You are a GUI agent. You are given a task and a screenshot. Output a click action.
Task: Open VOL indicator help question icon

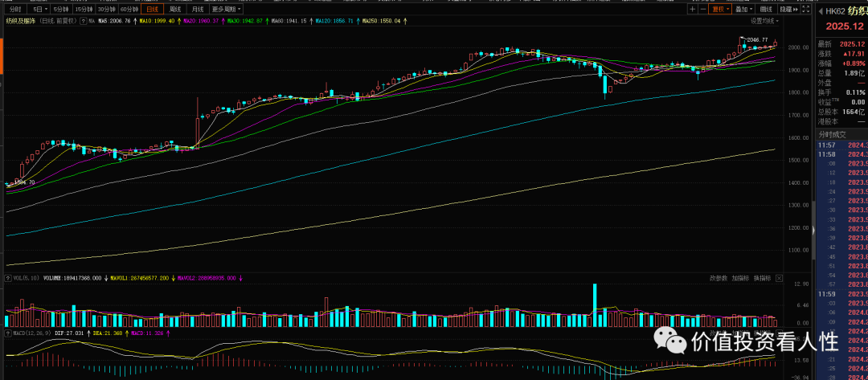coord(8,278)
